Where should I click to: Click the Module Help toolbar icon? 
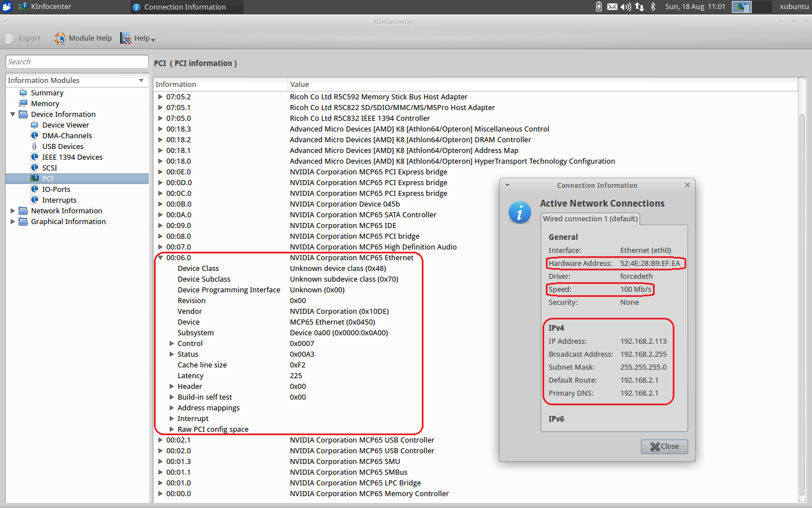coord(60,38)
